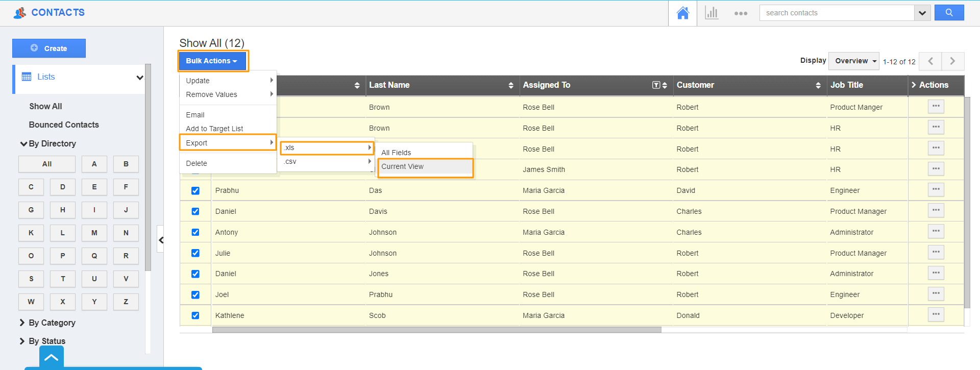Click the previous page arrow
Image resolution: width=980 pixels, height=370 pixels.
coord(930,61)
